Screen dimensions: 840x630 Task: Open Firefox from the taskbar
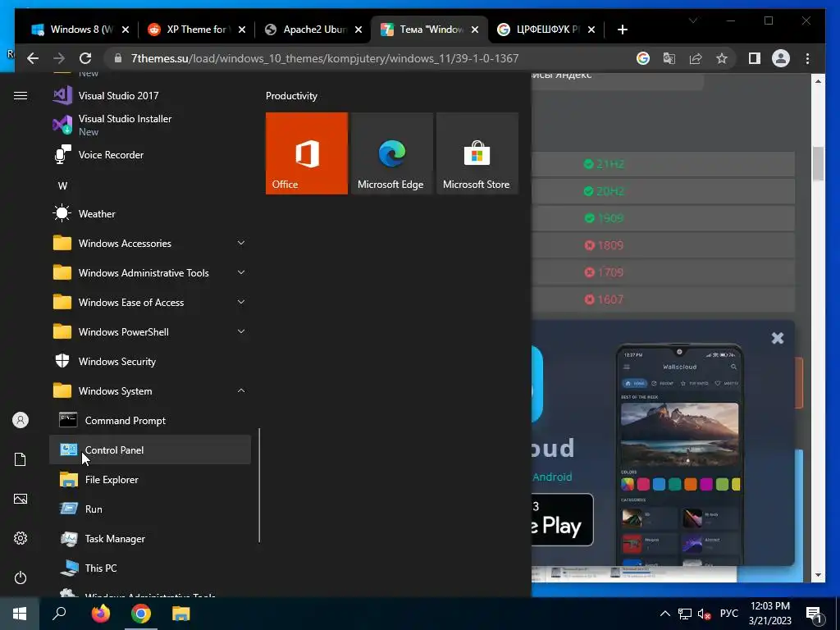click(100, 614)
